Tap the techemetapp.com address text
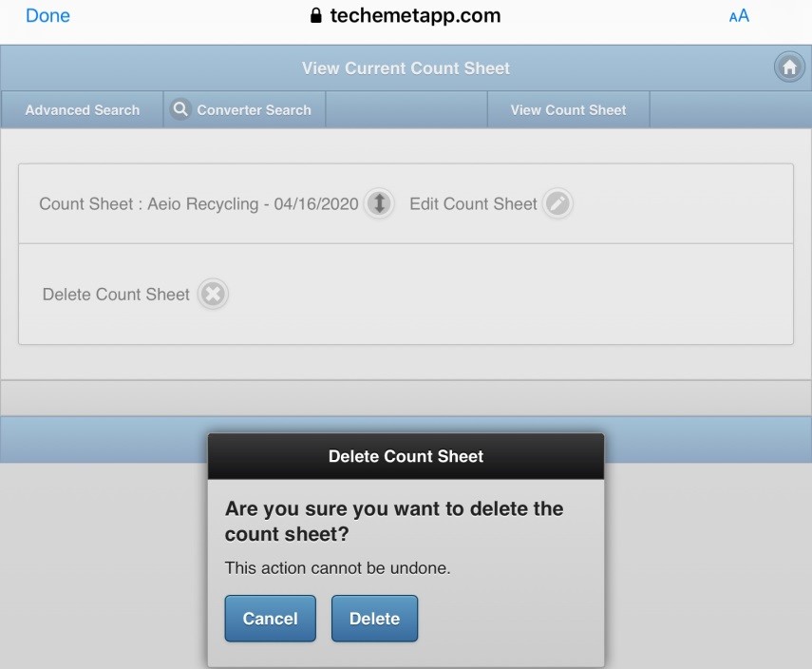The width and height of the screenshot is (812, 669). (x=415, y=16)
